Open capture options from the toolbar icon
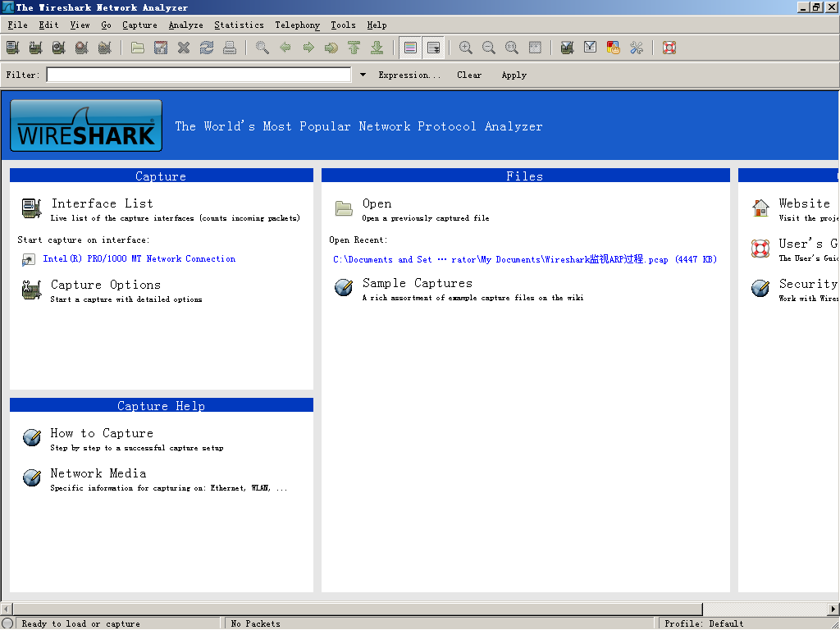 [x=36, y=48]
